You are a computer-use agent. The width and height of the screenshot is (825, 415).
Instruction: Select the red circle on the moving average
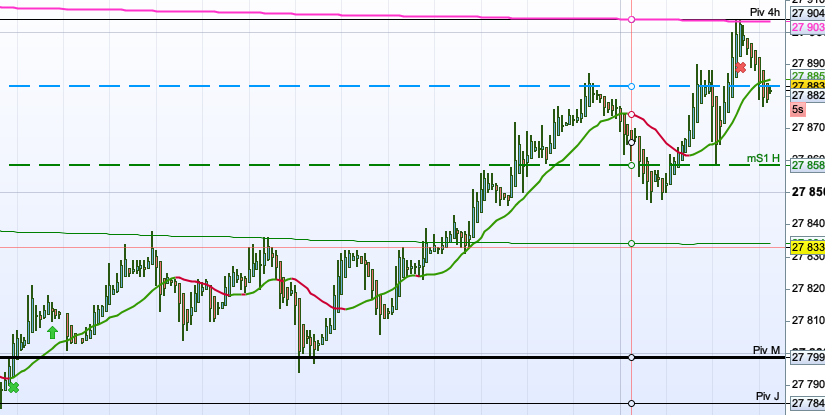click(x=631, y=114)
